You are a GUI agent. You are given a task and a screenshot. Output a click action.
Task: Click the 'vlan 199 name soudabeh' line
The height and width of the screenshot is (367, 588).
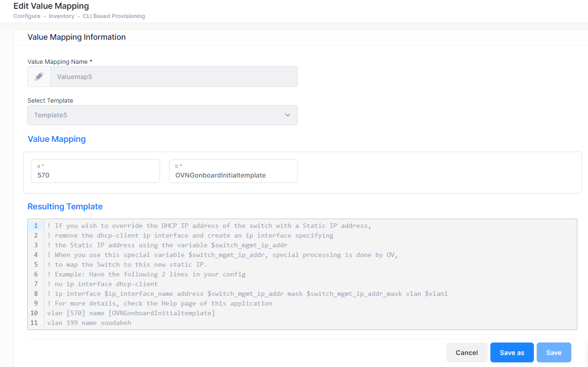point(89,323)
